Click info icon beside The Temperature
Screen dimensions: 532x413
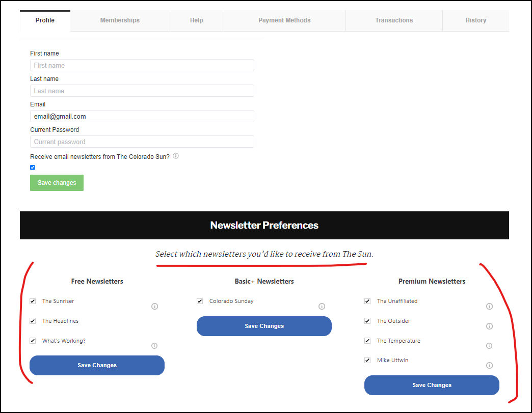click(489, 345)
